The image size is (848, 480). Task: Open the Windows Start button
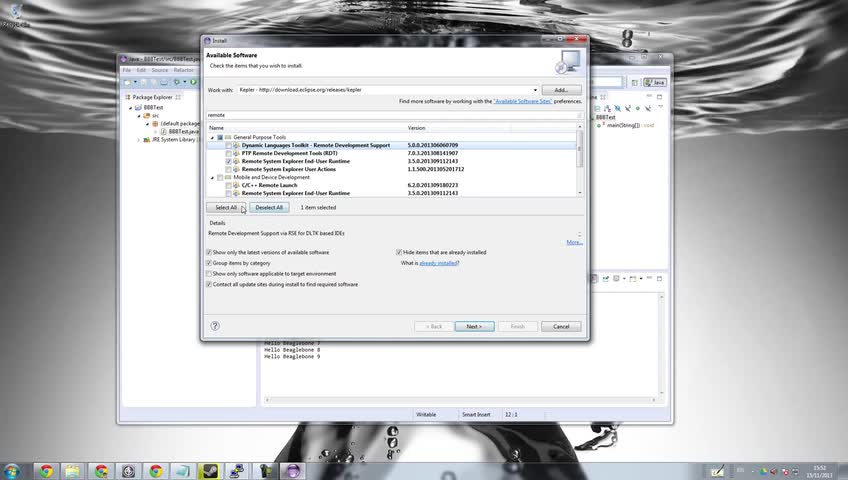(11, 471)
